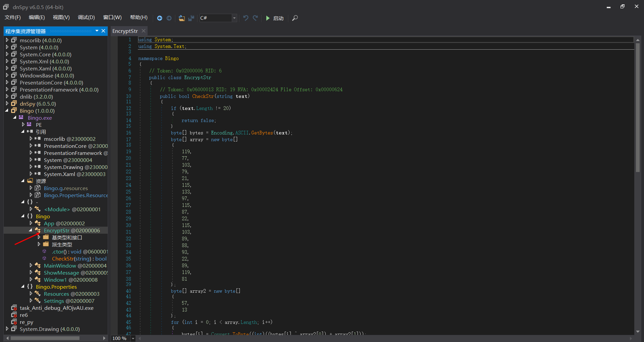Collapse the Bingo.Properties namespace node
The height and width of the screenshot is (342, 644).
coord(23,286)
